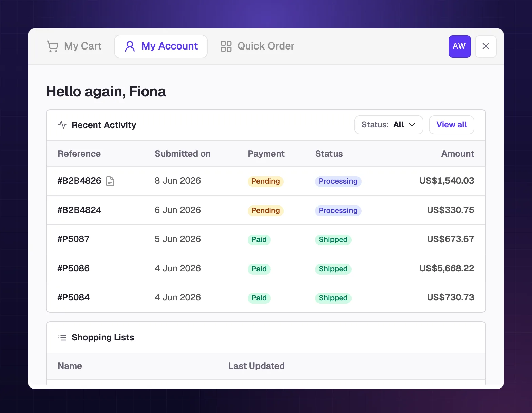
Task: Click the Shopped status badge for #P5087
Action: point(333,240)
